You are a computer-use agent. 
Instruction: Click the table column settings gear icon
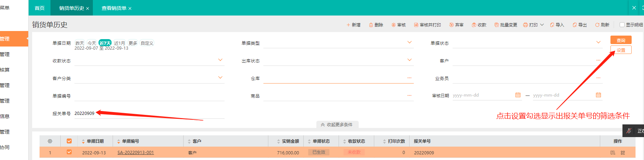tap(50, 141)
